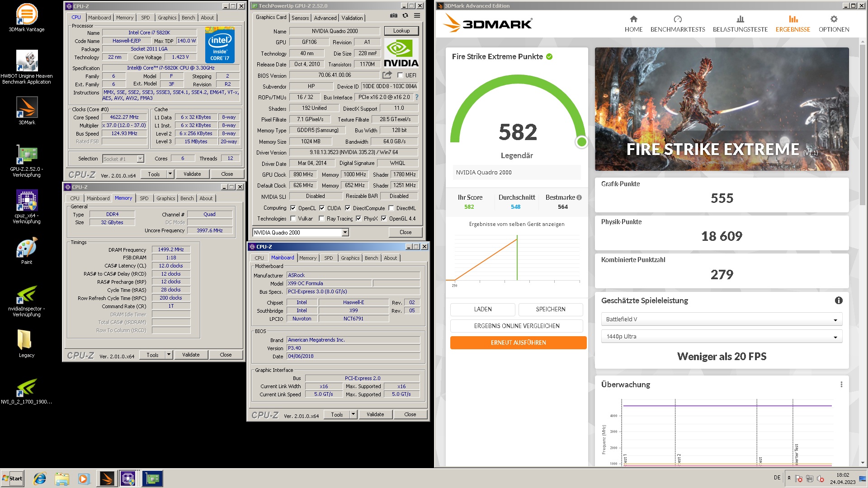
Task: Open HWBOT Unigine Heaven Benchmark icon
Action: (x=27, y=67)
